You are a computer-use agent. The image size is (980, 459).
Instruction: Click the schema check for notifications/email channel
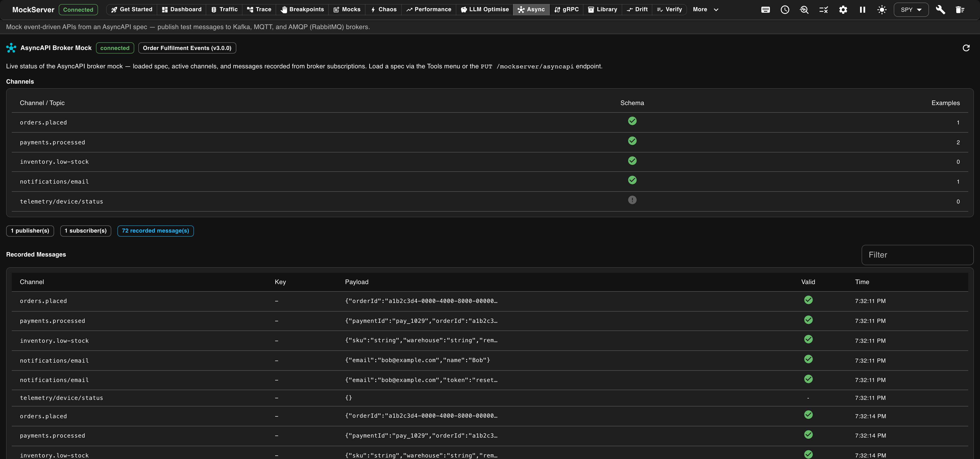point(632,180)
